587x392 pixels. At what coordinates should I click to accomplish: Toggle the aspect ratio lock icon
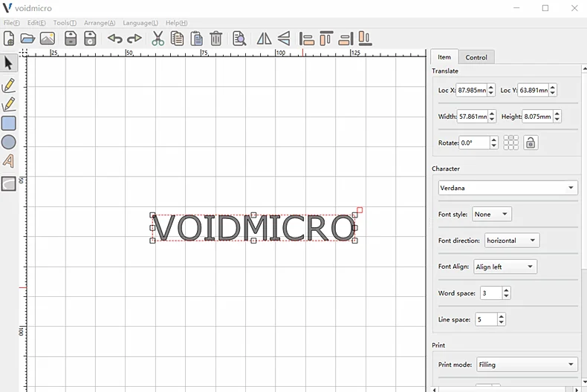pos(531,143)
